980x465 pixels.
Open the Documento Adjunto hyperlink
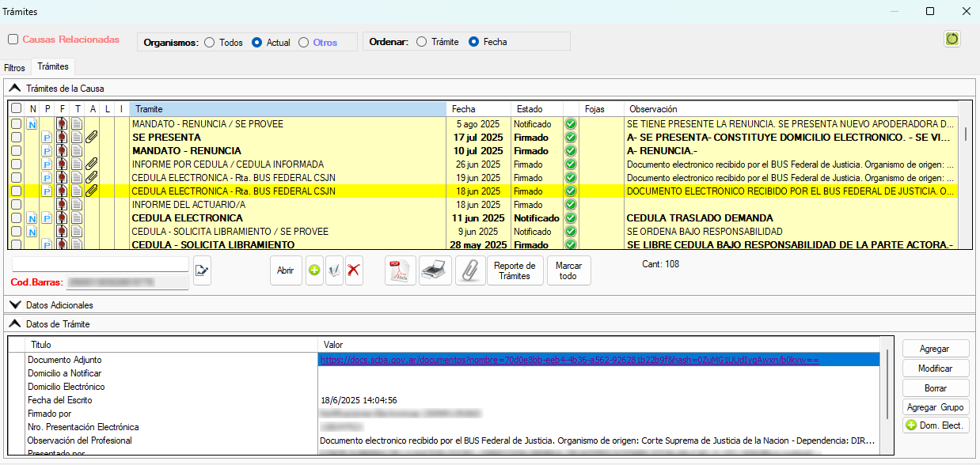pos(568,360)
